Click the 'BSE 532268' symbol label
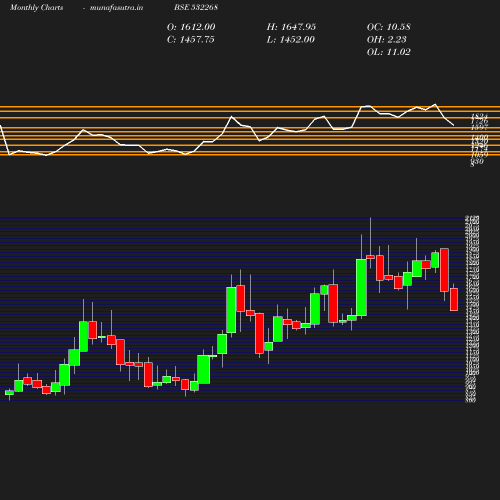The width and height of the screenshot is (500, 500). click(196, 7)
